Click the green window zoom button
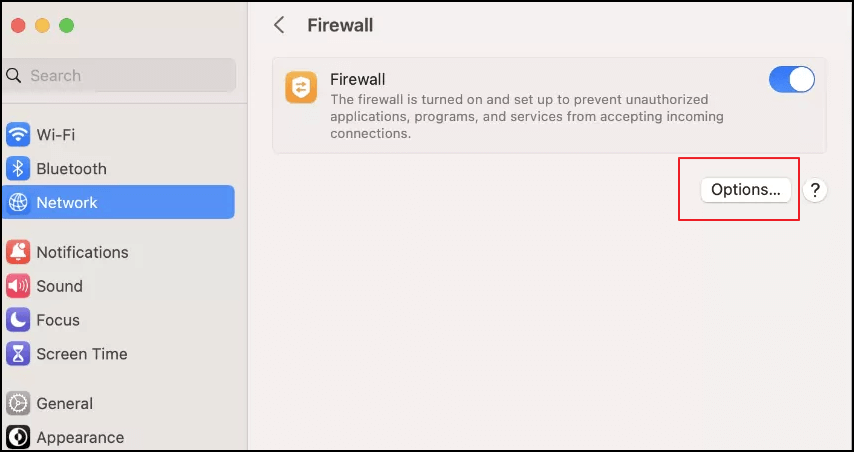The height and width of the screenshot is (452, 854). (66, 25)
